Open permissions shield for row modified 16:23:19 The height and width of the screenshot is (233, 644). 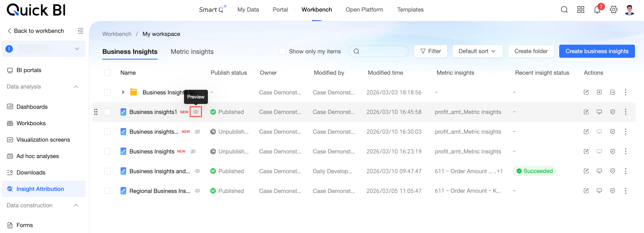(x=613, y=151)
